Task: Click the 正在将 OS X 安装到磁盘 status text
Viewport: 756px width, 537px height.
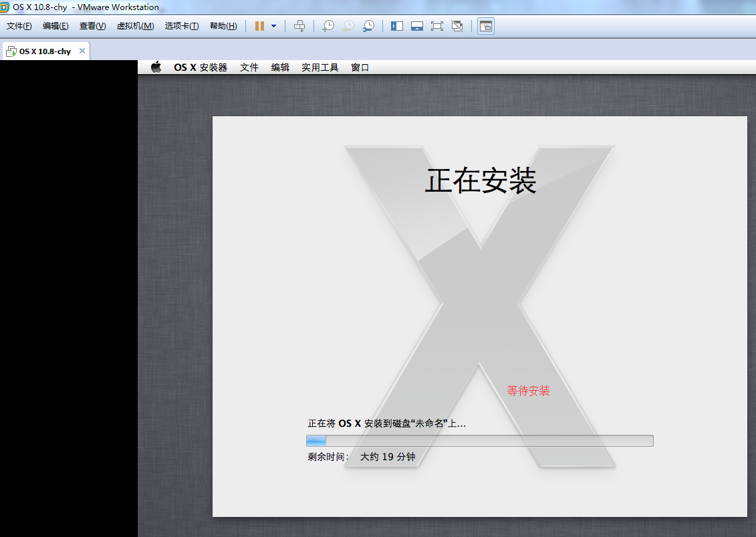Action: click(x=386, y=423)
